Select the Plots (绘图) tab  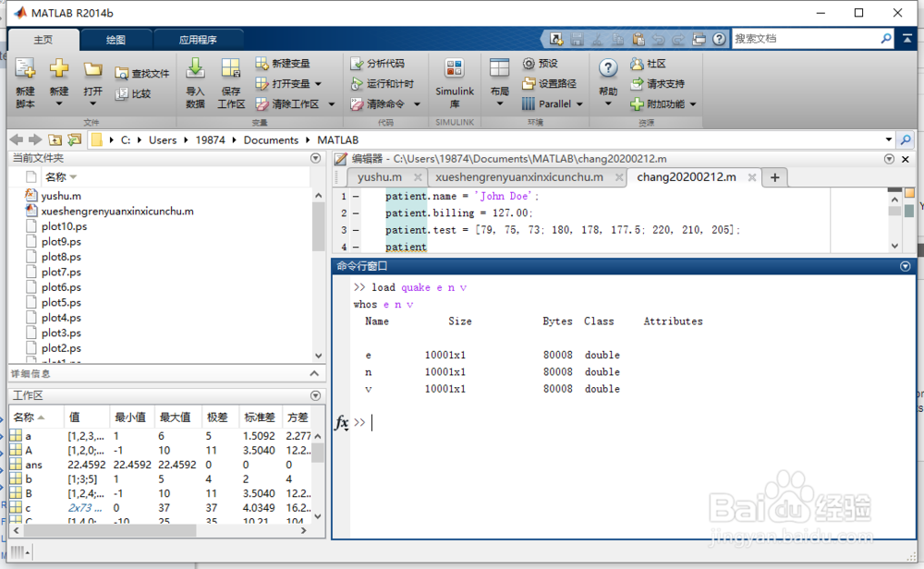pos(115,40)
